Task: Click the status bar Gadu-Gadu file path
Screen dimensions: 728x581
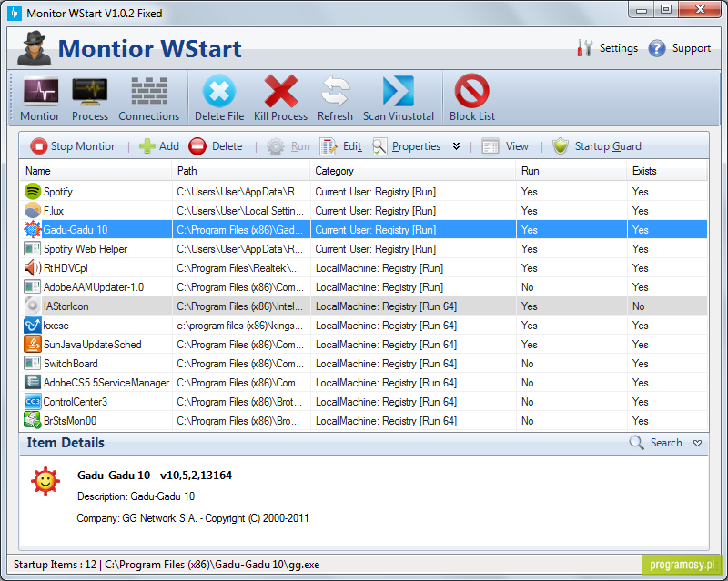Action: (x=212, y=565)
